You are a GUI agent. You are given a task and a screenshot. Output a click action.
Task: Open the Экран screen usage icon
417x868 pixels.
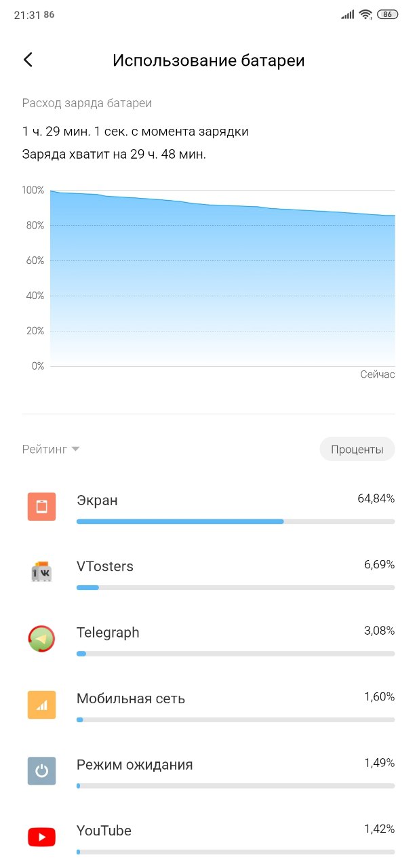coord(41,507)
